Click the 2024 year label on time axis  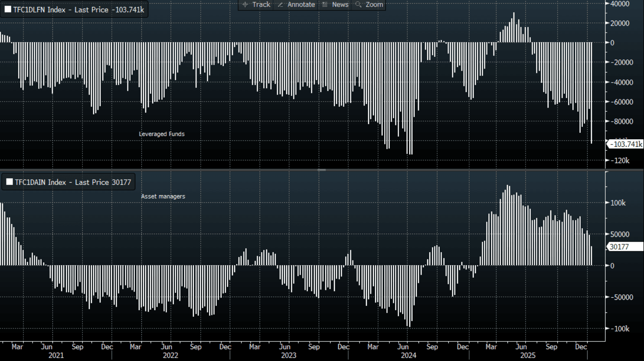pyautogui.click(x=409, y=355)
